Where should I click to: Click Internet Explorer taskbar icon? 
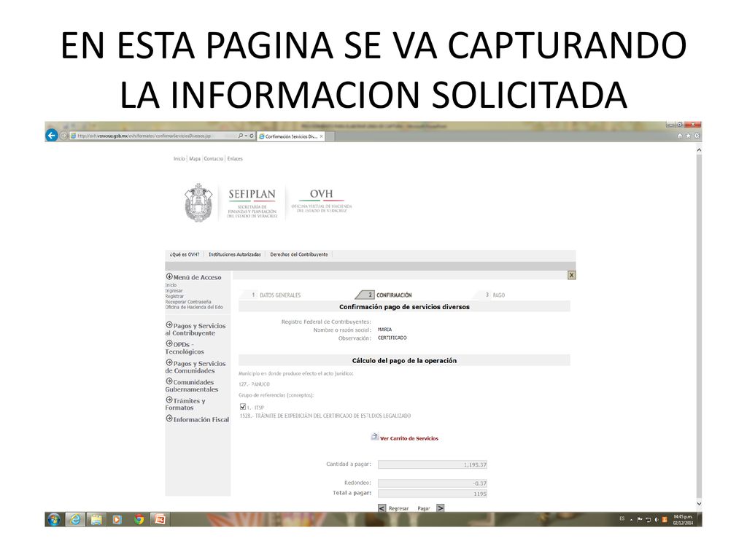click(75, 519)
